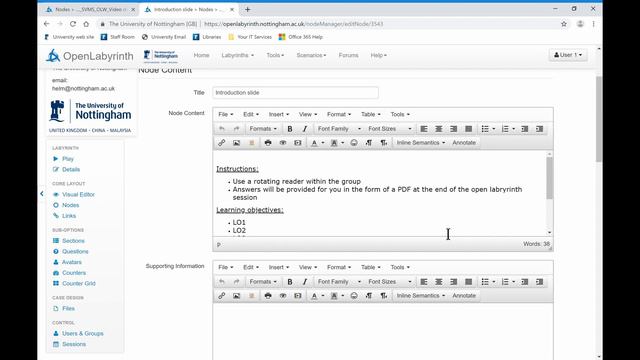Click inside Supporting Information text area

click(x=383, y=331)
